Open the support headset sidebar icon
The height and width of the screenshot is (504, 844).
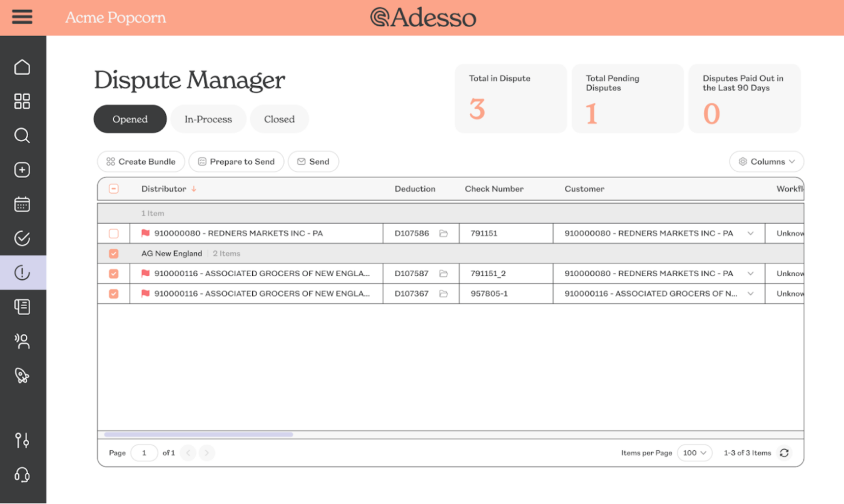tap(22, 474)
